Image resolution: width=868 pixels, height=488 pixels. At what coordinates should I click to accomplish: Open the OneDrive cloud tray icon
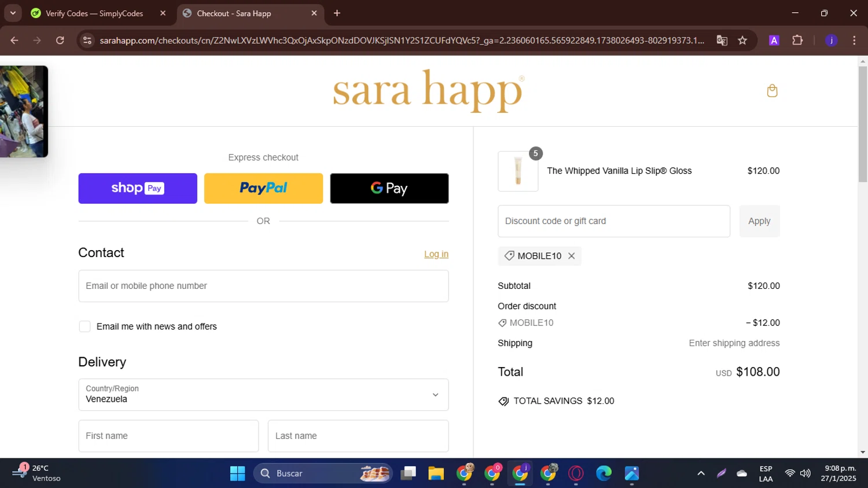coord(742,474)
